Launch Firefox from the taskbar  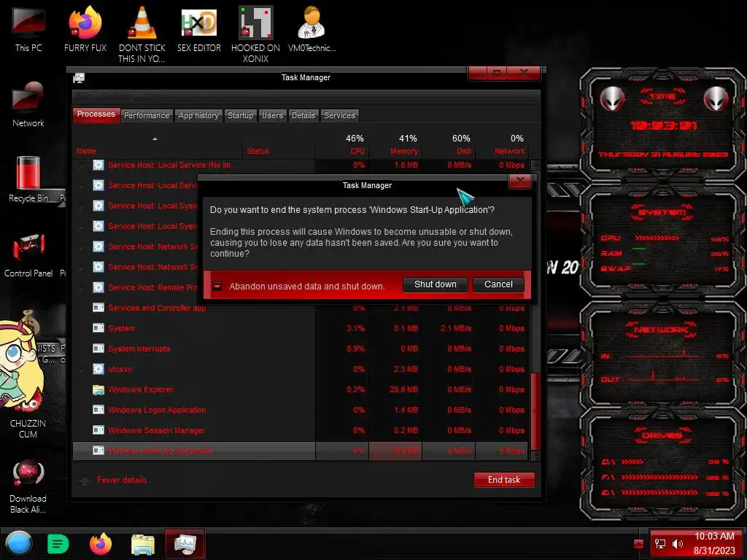(101, 543)
